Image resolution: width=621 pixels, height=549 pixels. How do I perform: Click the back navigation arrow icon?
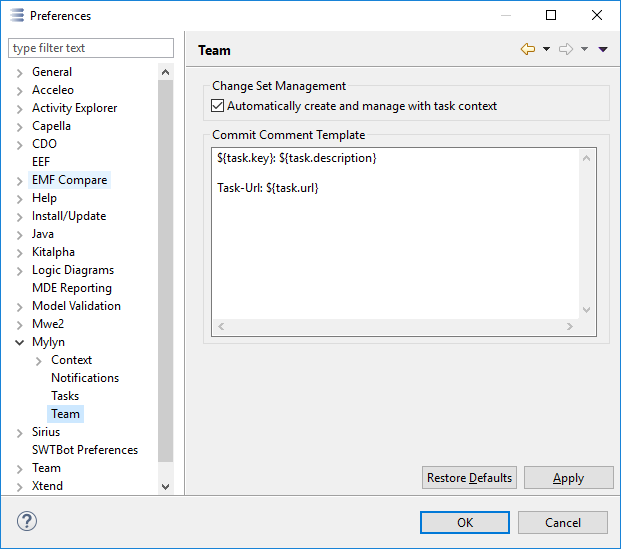tap(528, 50)
